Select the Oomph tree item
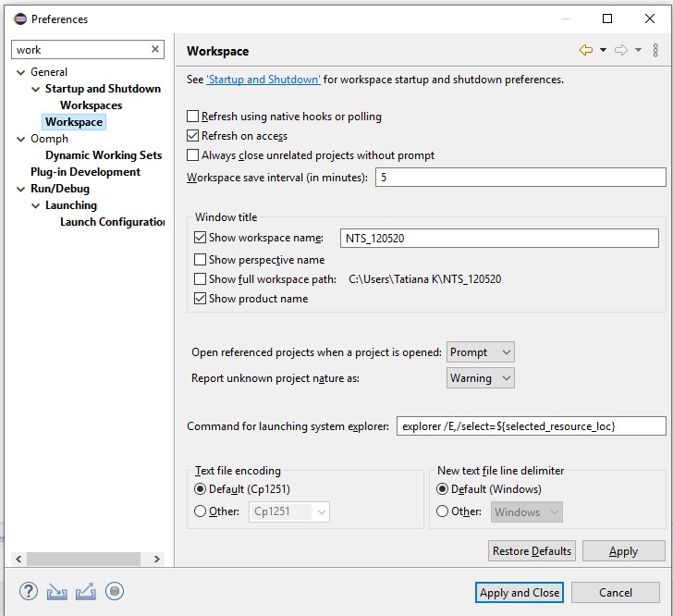 tap(49, 139)
